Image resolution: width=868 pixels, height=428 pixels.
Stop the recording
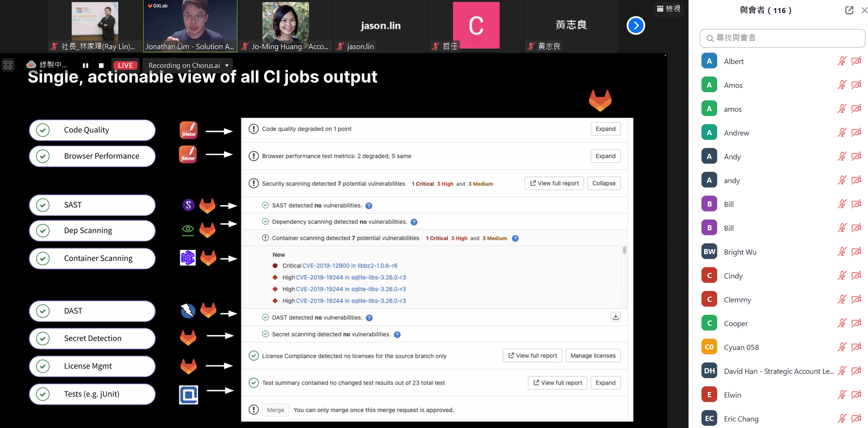101,65
